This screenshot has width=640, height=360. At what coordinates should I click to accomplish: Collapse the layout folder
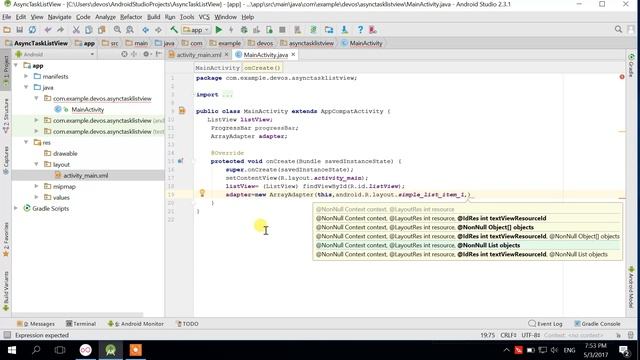[x=36, y=164]
